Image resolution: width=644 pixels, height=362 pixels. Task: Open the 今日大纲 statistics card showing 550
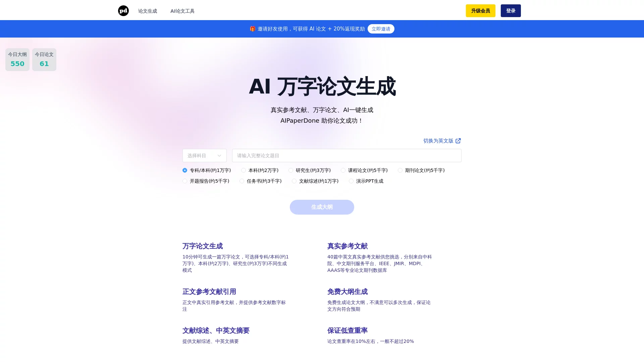[x=17, y=60]
